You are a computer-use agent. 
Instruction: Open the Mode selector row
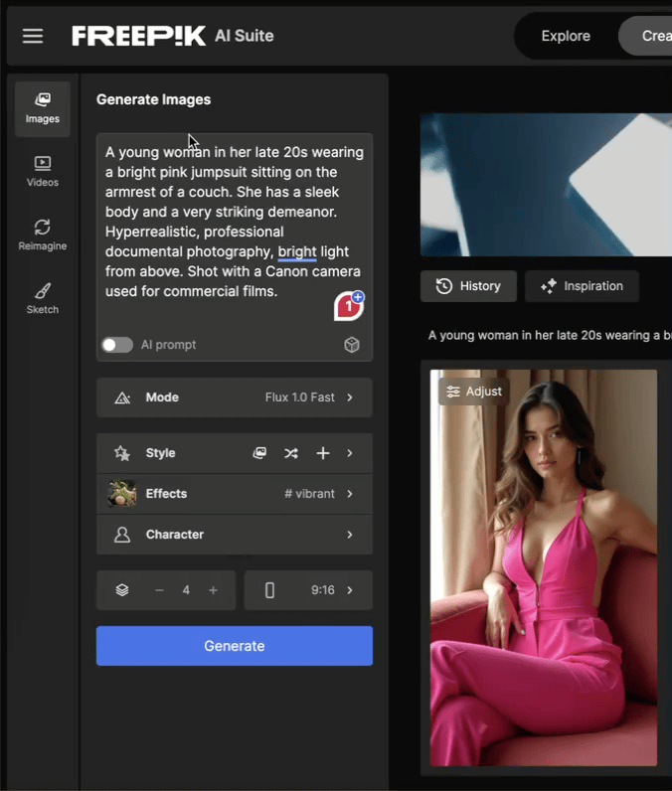235,397
